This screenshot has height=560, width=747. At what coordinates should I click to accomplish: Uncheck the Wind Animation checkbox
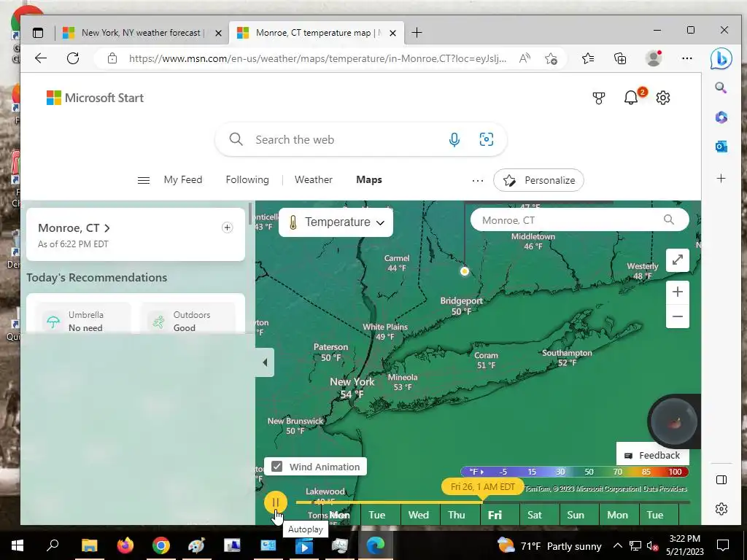(x=276, y=467)
